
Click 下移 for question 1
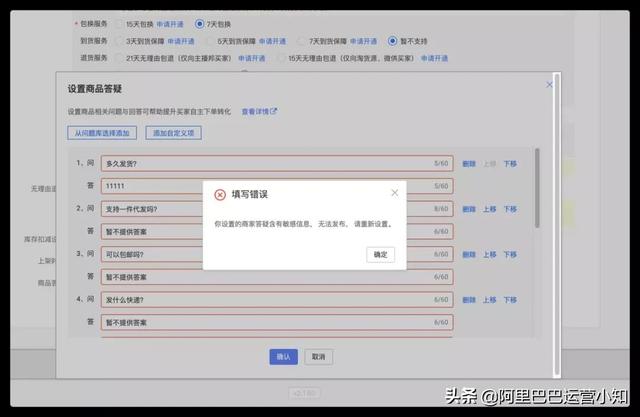point(510,163)
